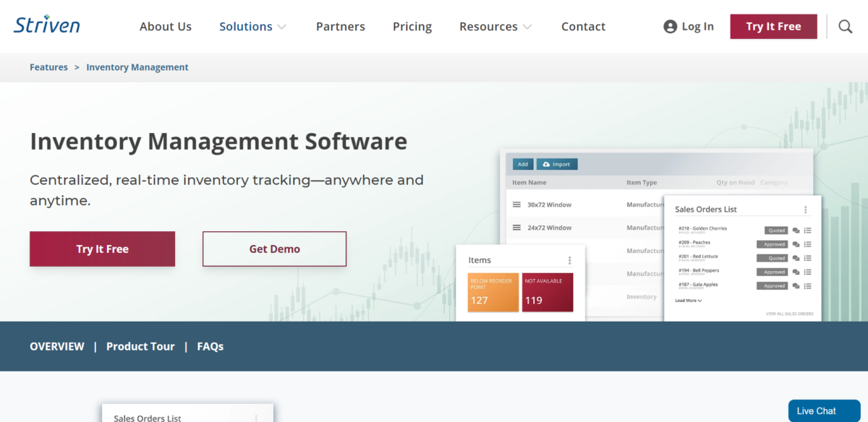Open the Items card three-dot menu
Screen dimensions: 868x422
[x=570, y=260]
